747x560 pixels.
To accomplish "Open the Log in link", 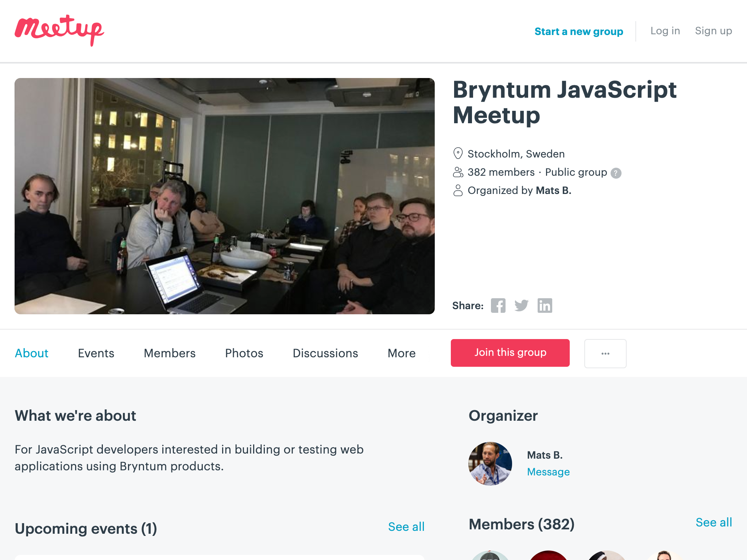I will [x=665, y=31].
